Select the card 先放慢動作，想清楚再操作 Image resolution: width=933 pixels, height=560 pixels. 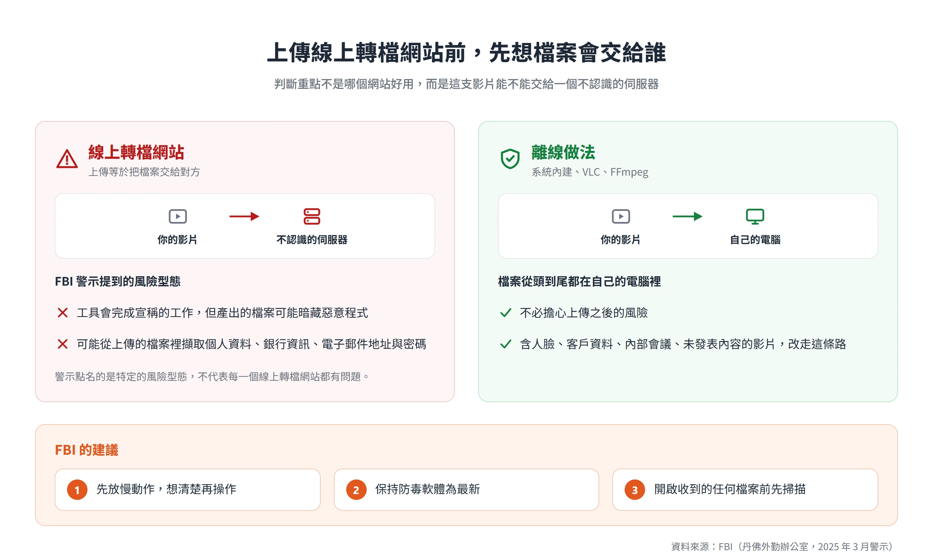pos(188,489)
